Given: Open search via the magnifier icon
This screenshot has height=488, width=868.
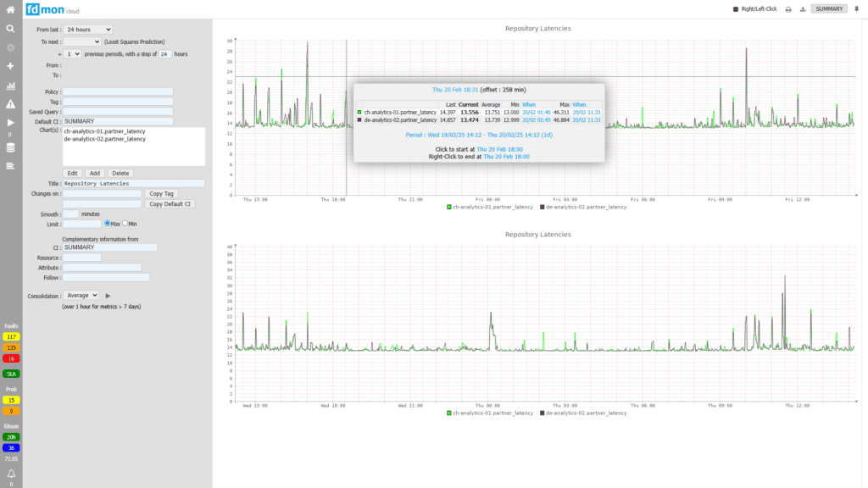Looking at the screenshot, I should (x=11, y=28).
